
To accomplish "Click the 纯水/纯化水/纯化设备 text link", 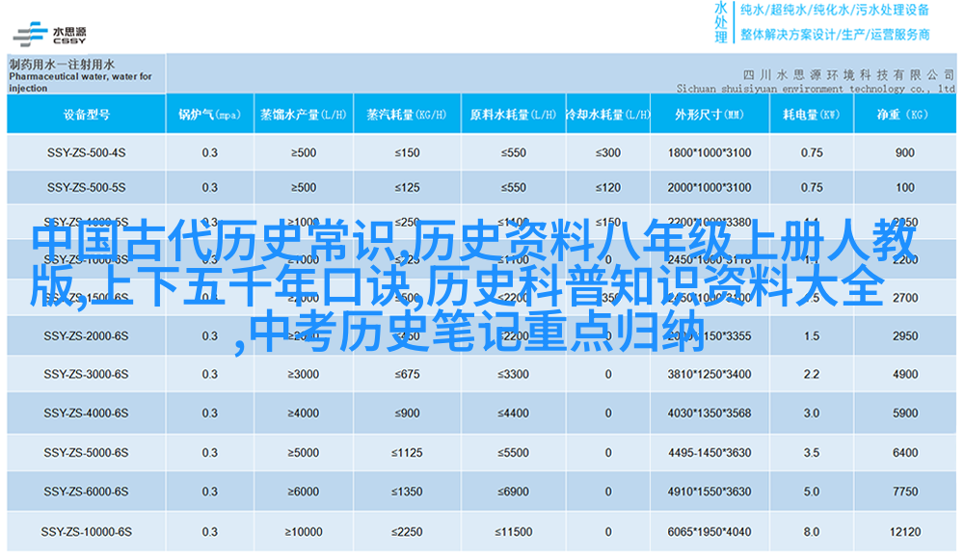I will point(835,11).
